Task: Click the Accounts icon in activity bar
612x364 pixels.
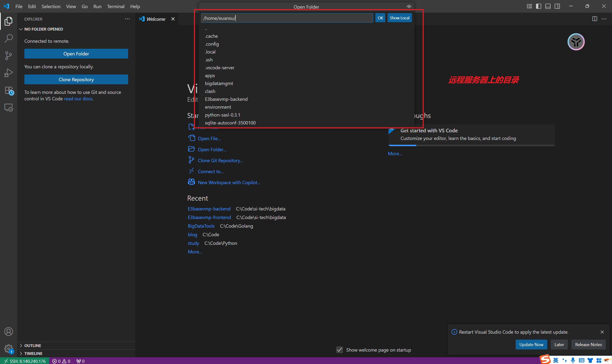Action: [9, 331]
